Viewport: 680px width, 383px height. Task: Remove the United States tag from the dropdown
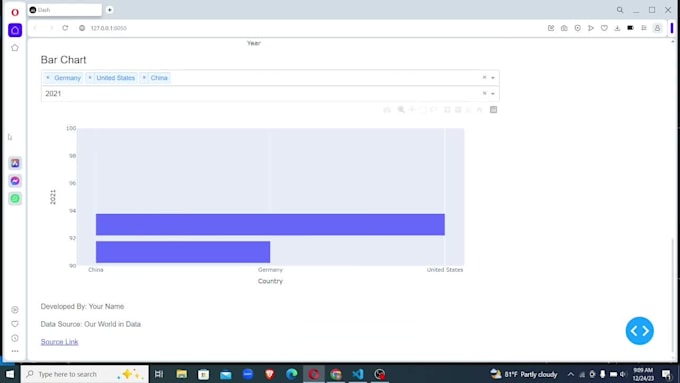[x=90, y=78]
